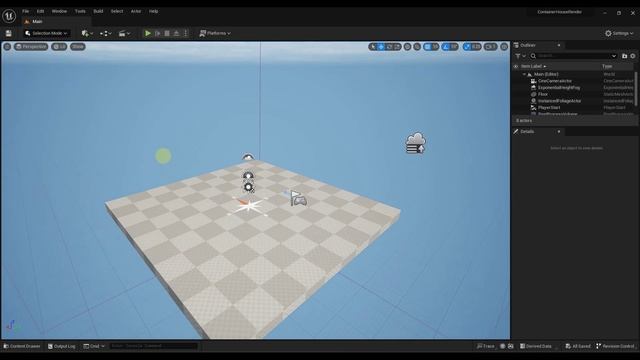Toggle grid snapping in viewport
The height and width of the screenshot is (360, 640).
(427, 47)
